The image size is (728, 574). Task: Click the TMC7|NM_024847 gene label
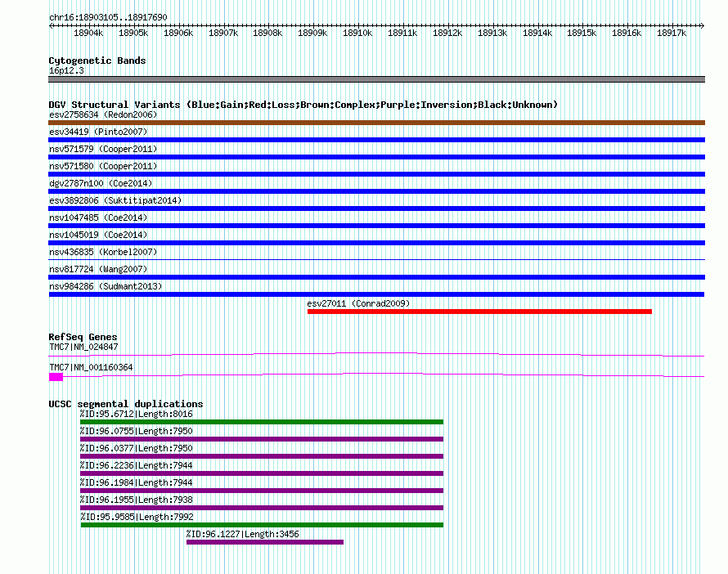pos(83,347)
